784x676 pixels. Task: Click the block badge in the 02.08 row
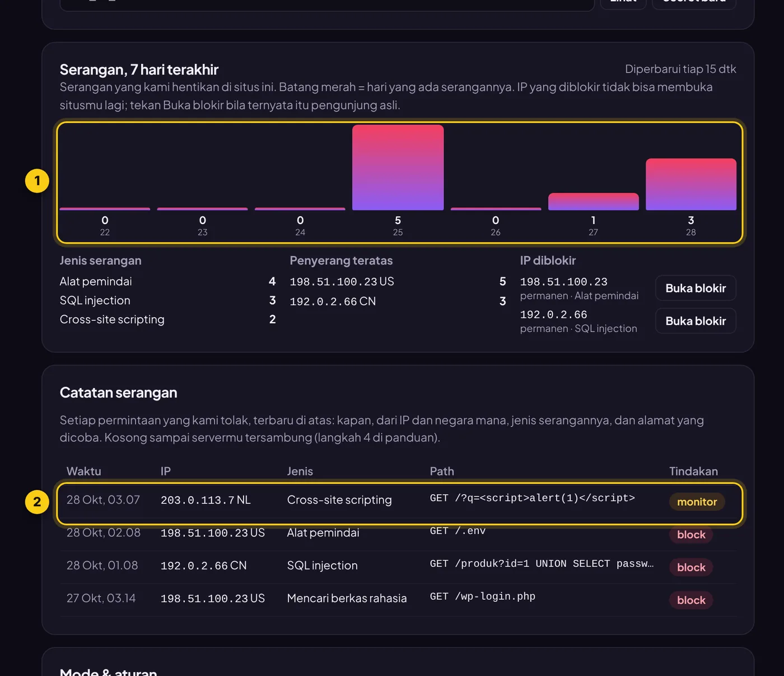691,535
